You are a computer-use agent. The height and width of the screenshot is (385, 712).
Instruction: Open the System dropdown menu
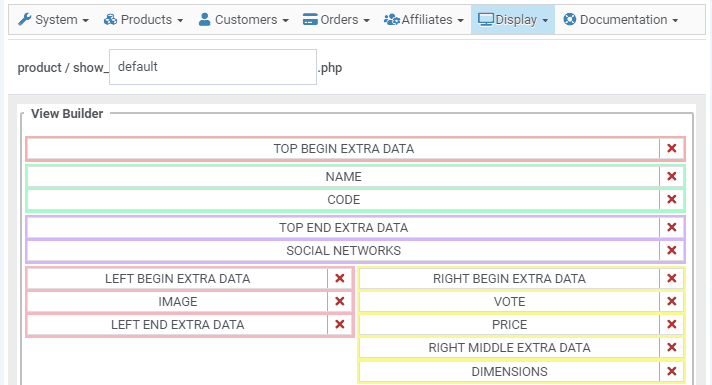pyautogui.click(x=53, y=20)
